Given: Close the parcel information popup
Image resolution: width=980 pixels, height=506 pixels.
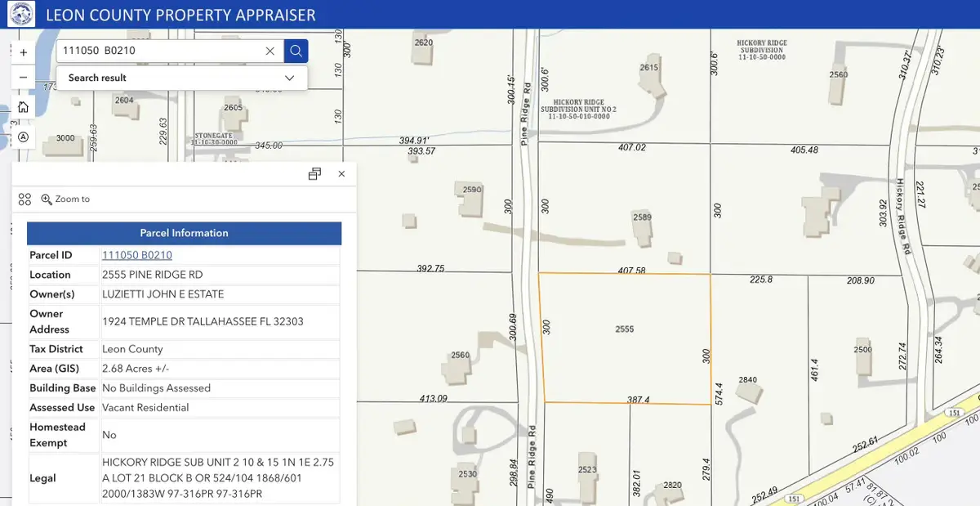Looking at the screenshot, I should coord(341,173).
